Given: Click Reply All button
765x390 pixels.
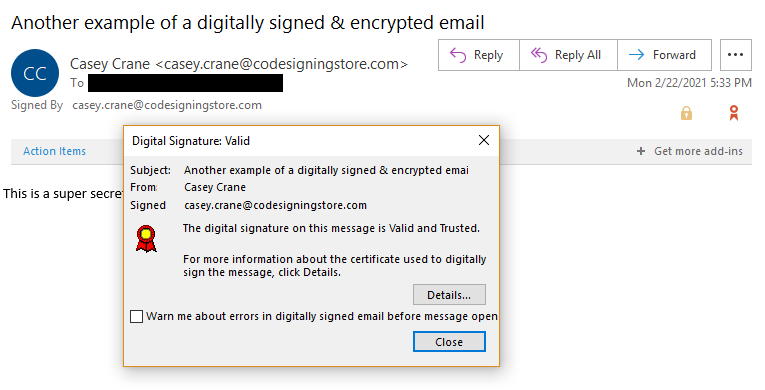Looking at the screenshot, I should pyautogui.click(x=568, y=55).
